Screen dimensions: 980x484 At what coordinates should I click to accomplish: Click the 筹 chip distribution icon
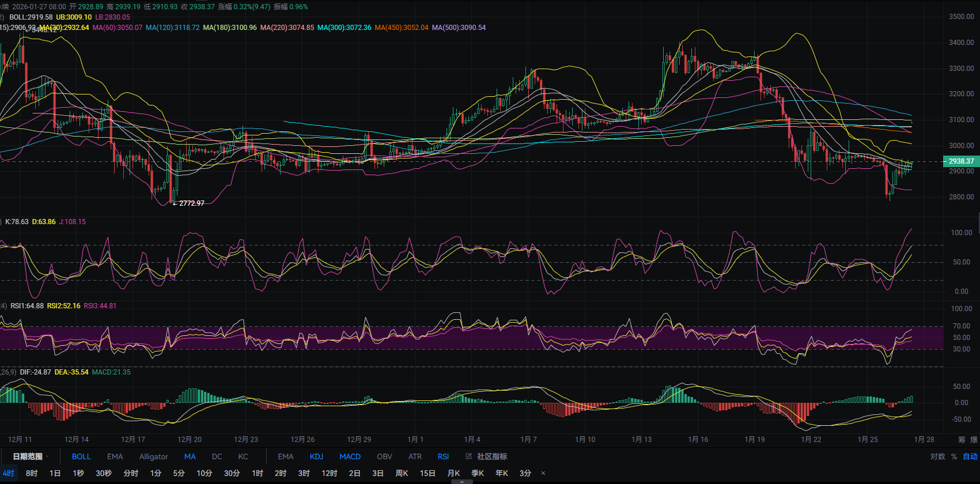coord(962,440)
